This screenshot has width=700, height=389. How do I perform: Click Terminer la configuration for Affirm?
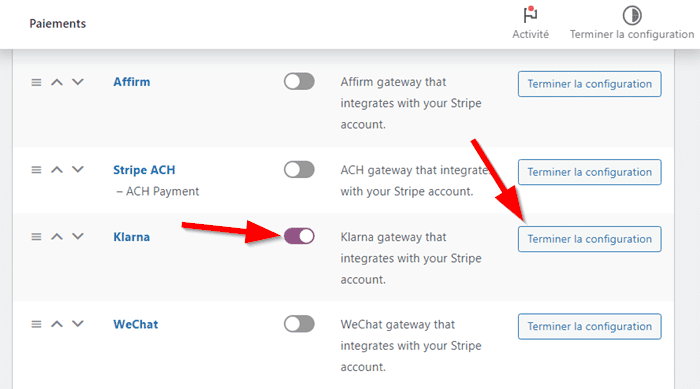click(589, 84)
